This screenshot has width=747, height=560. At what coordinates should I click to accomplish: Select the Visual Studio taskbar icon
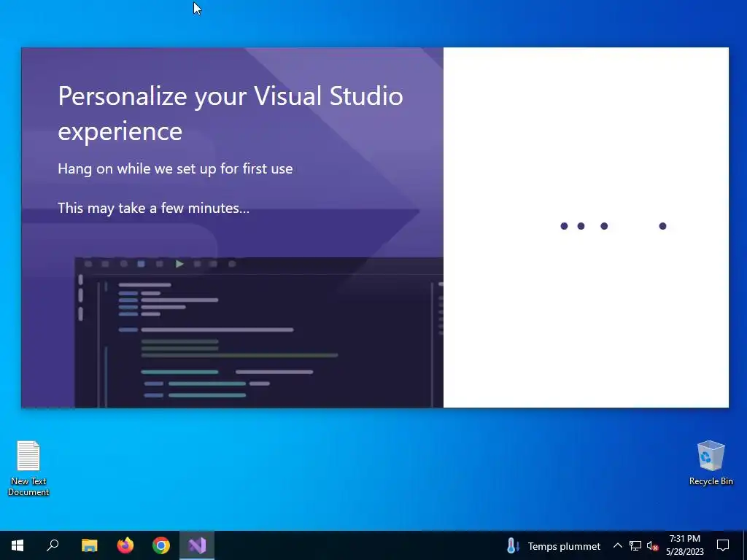coord(197,545)
